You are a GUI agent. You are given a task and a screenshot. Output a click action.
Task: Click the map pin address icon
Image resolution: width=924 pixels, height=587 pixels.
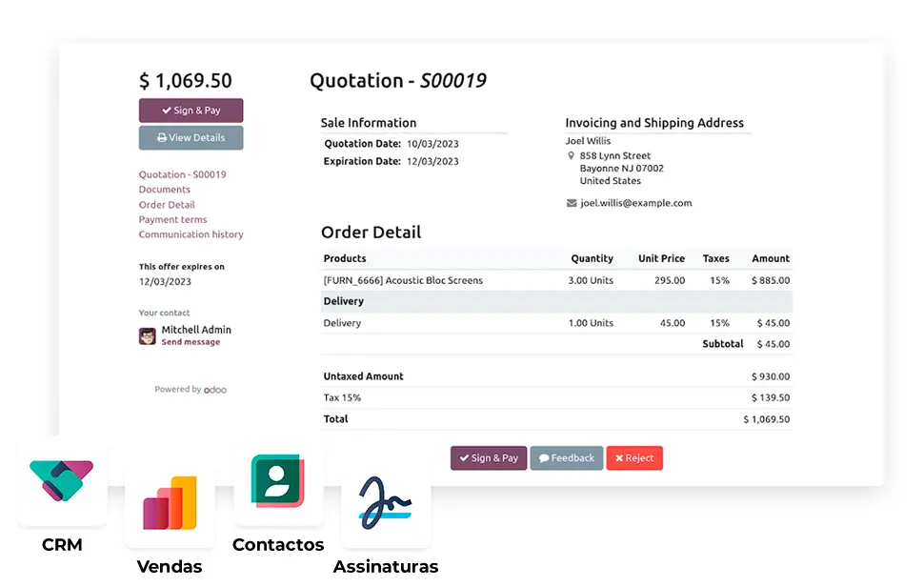pyautogui.click(x=572, y=155)
